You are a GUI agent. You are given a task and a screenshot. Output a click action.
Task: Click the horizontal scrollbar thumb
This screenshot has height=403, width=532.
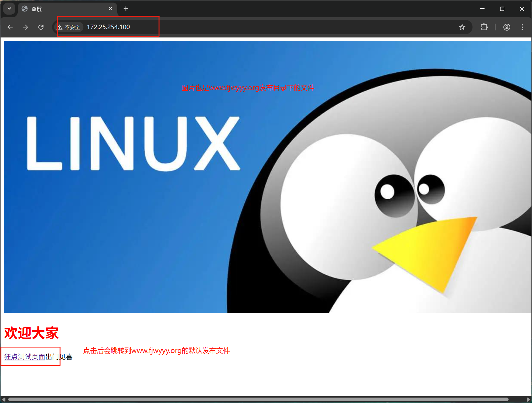click(x=258, y=400)
